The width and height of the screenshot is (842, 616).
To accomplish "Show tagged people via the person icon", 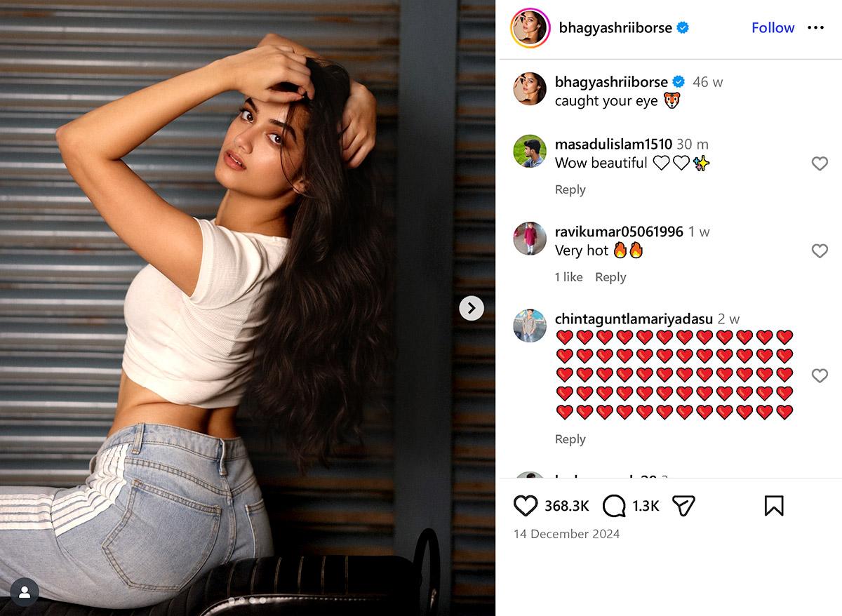I will [x=25, y=592].
